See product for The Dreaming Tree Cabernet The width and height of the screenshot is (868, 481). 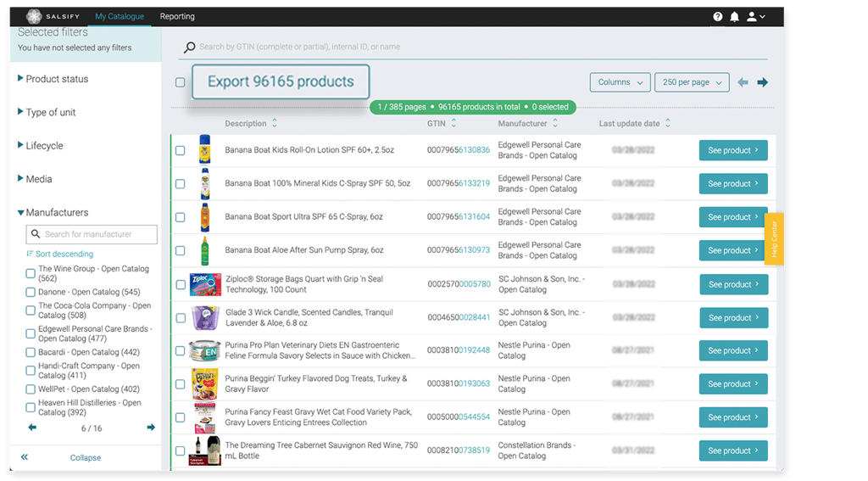[733, 450]
